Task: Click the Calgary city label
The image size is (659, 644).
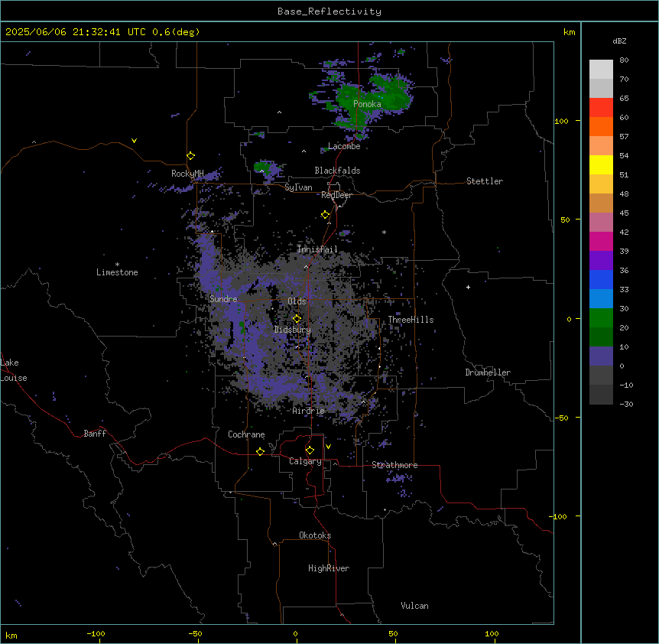Action: tap(305, 461)
